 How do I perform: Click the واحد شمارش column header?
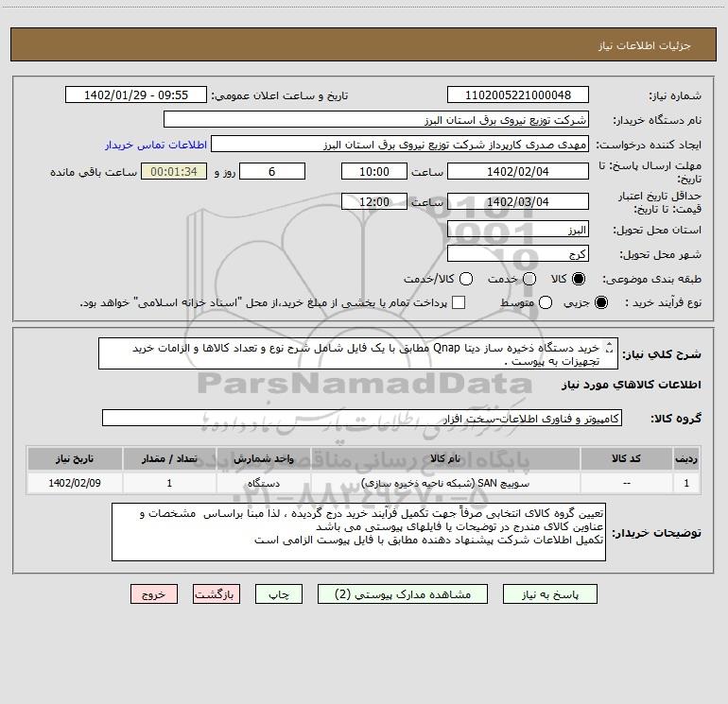coord(263,458)
